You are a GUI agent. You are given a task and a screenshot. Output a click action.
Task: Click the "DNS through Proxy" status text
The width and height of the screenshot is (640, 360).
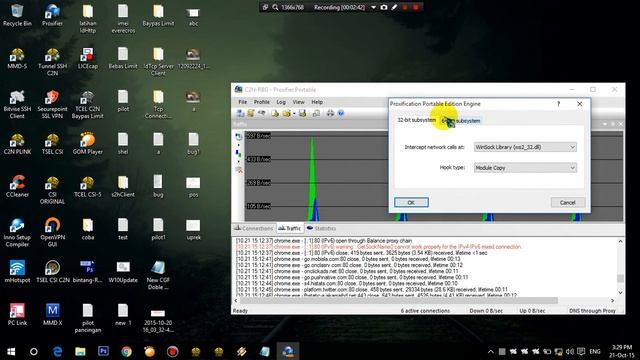click(592, 311)
